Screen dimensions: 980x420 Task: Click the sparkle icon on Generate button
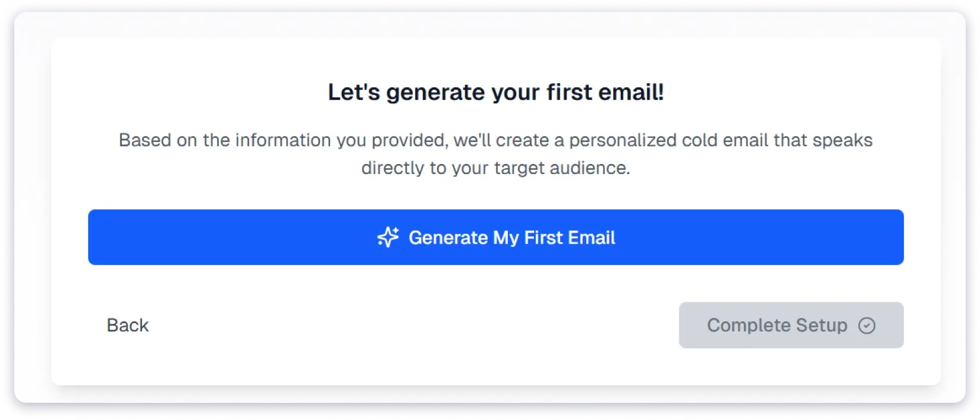tap(388, 237)
